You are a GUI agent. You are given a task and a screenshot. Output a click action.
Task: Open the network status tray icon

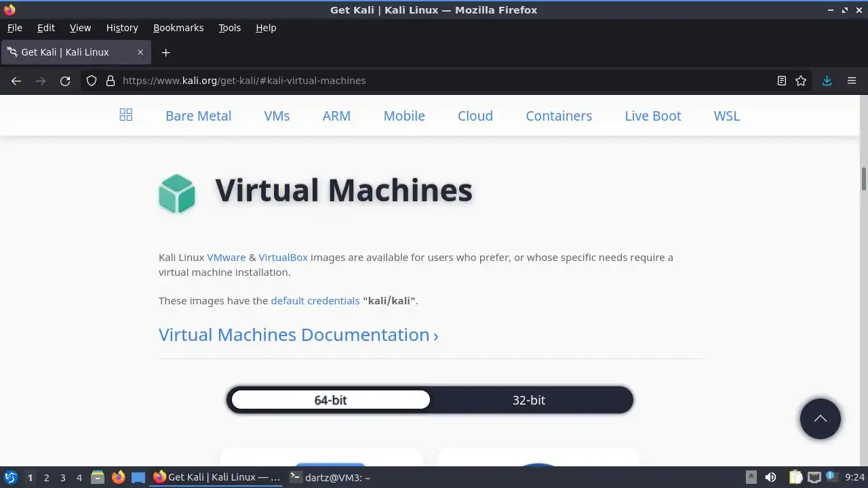pyautogui.click(x=814, y=477)
